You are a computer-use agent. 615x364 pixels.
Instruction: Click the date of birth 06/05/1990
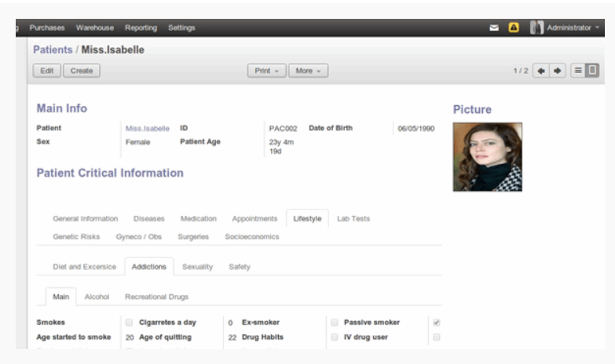tap(416, 129)
